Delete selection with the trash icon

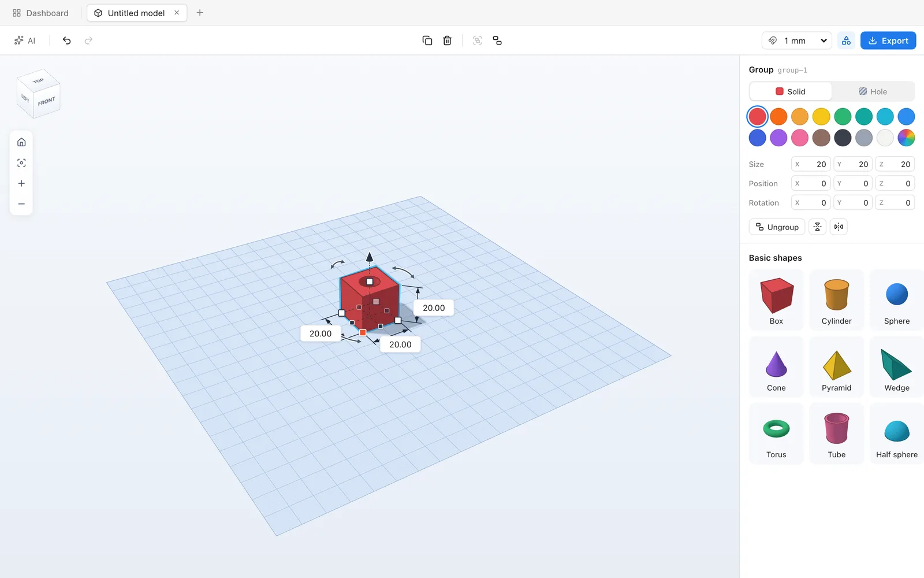pyautogui.click(x=447, y=40)
